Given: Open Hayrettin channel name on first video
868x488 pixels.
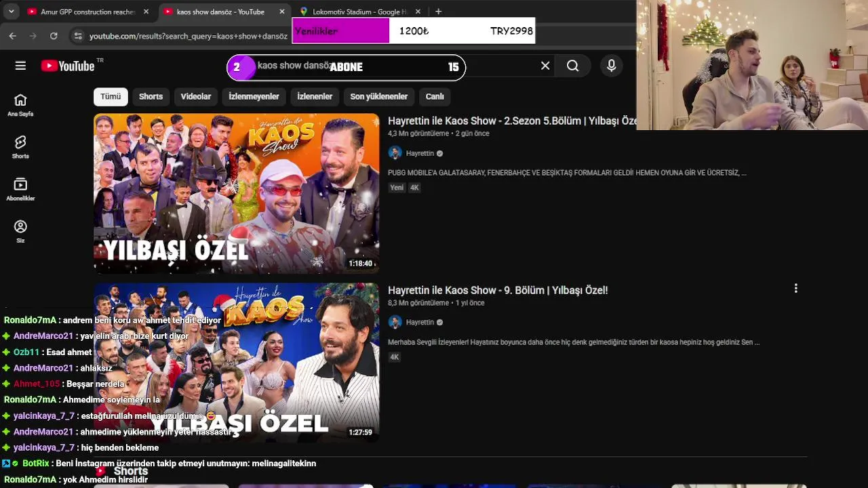Looking at the screenshot, I should [x=420, y=153].
